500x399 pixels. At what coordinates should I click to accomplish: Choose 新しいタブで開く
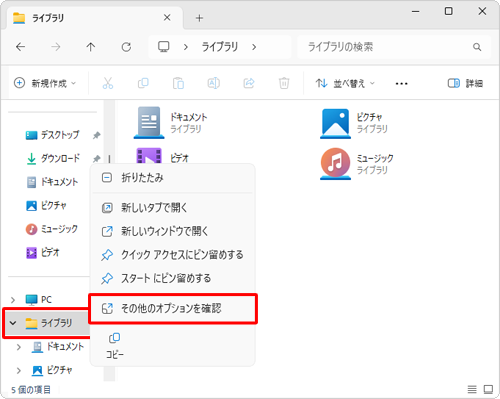point(173,208)
